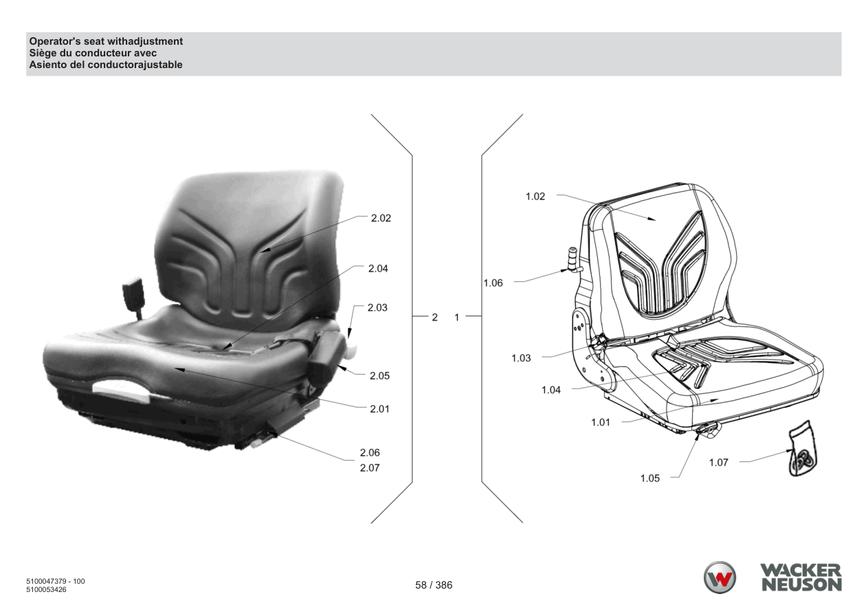Click the WACKER NEUSON wordmark
The width and height of the screenshot is (868, 614).
click(800, 578)
